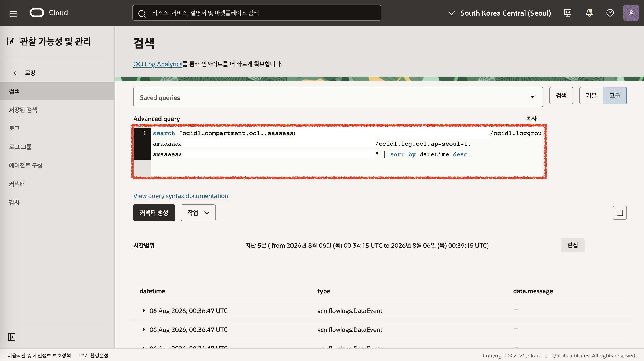Open 이용약관 및 개인정보 보호정책 footer link
The width and height of the screenshot is (644, 361).
tap(39, 355)
